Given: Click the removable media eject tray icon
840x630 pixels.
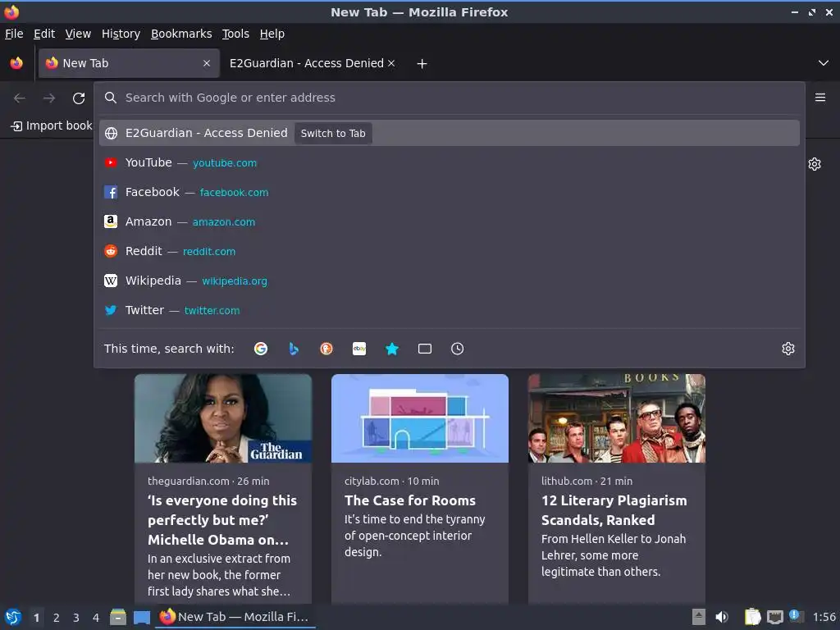Looking at the screenshot, I should tap(699, 617).
